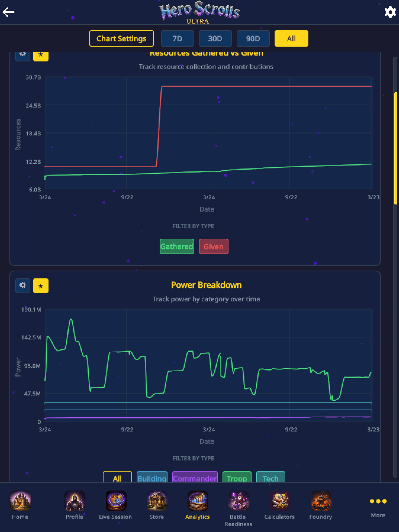Open Chart Settings
Viewport: 399px width, 532px height.
[x=122, y=39]
